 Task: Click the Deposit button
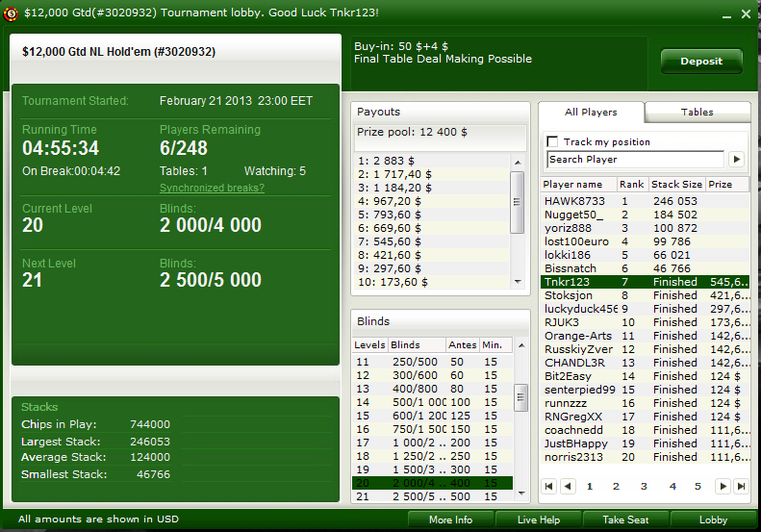701,62
